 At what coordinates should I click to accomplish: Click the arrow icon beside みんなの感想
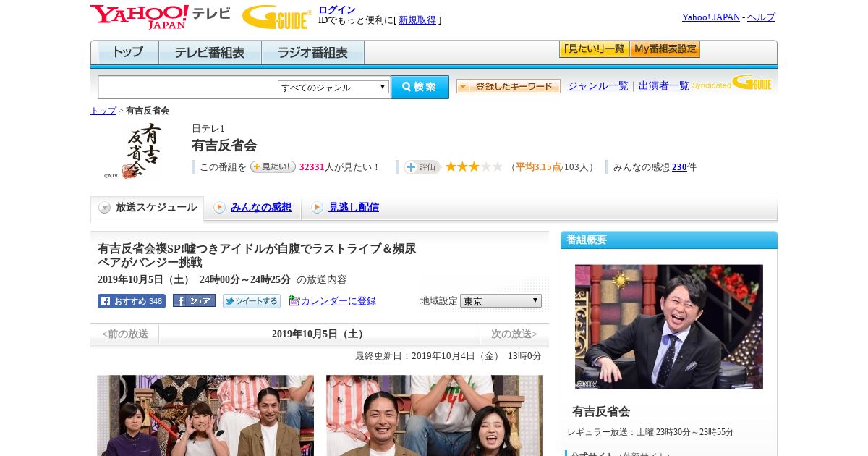219,208
